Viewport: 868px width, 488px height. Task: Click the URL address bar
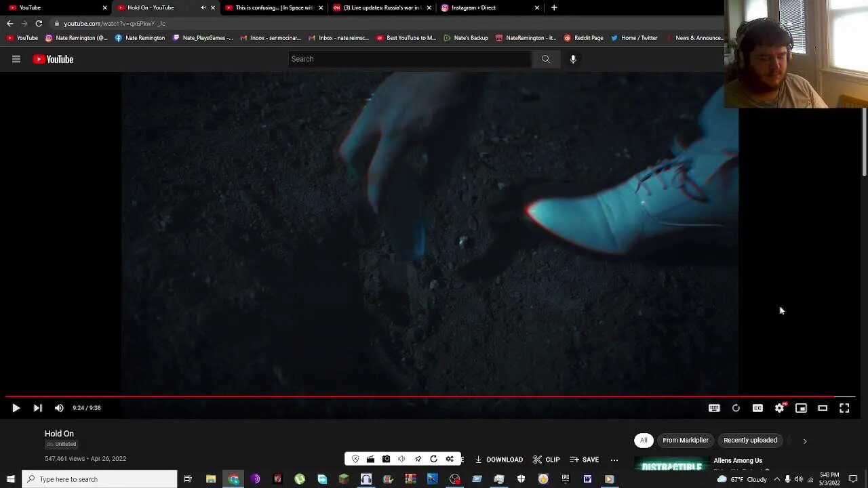coord(387,23)
